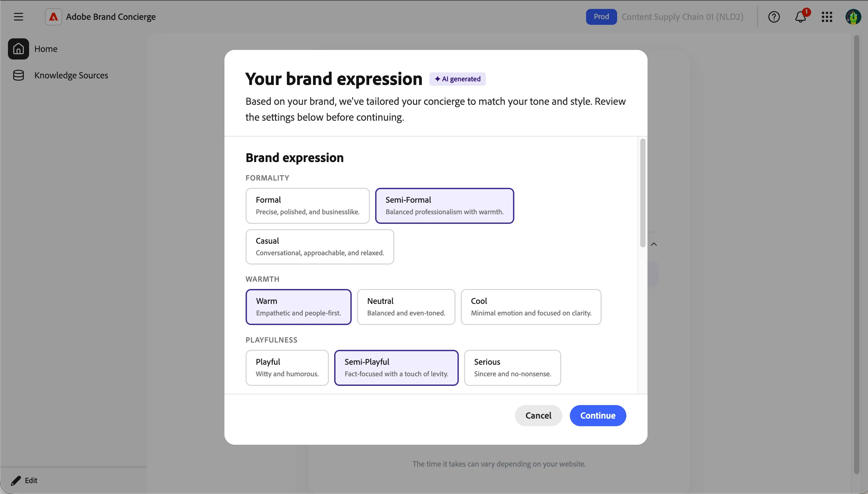Open the hamburger navigation menu

click(18, 17)
